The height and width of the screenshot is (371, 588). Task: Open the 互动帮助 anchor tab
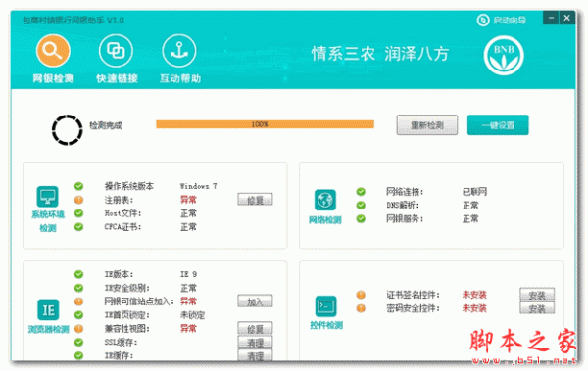(179, 59)
